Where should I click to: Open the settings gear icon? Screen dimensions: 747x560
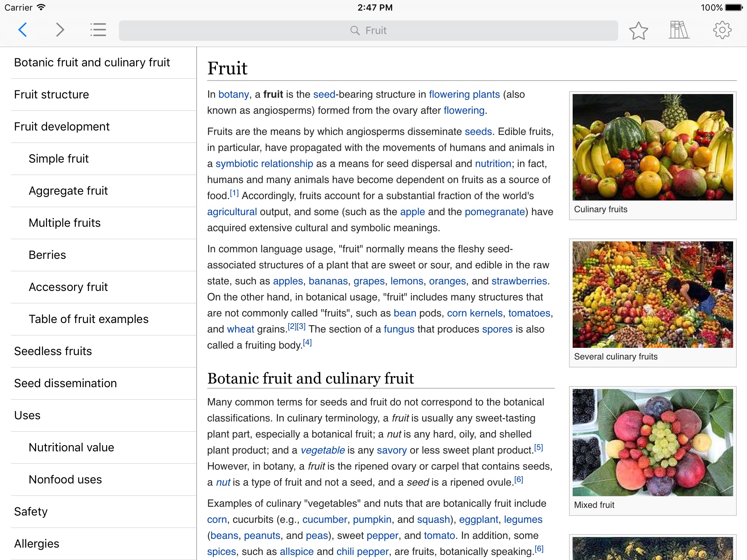pos(722,30)
